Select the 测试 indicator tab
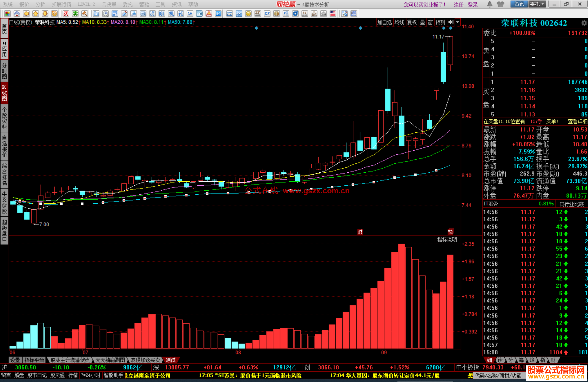 [171, 360]
